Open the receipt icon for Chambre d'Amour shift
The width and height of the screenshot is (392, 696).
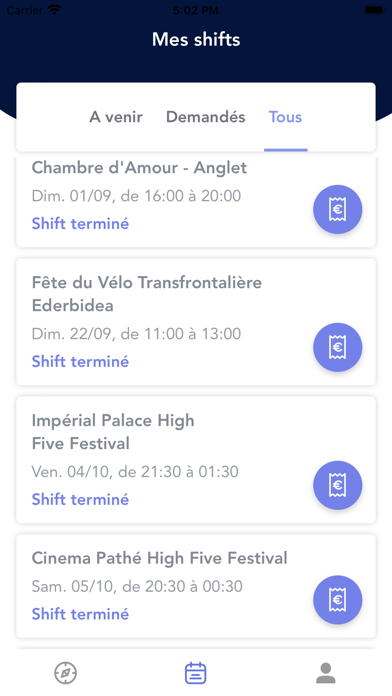(x=337, y=209)
